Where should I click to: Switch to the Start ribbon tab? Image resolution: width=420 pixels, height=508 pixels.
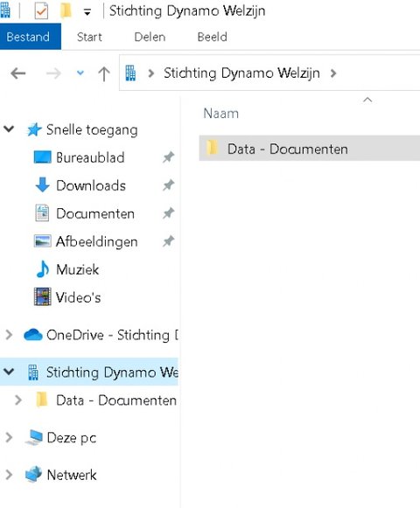89,37
